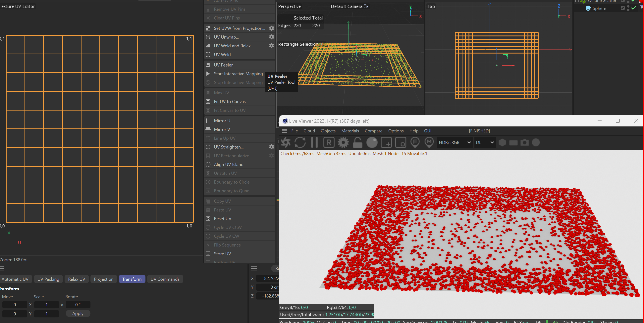The width and height of the screenshot is (644, 323).
Task: Click the camera lock padlock icon
Action: (x=357, y=142)
